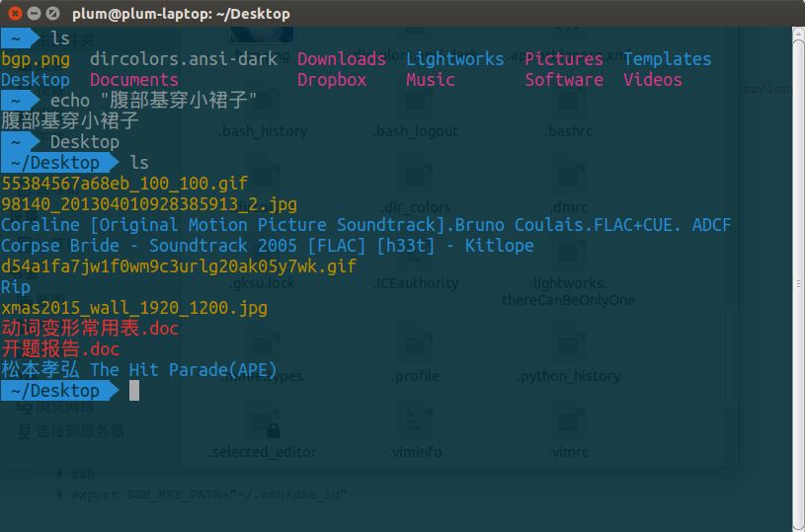Image resolution: width=805 pixels, height=532 pixels.
Task: Click the 'Music' directory entry
Action: tap(431, 80)
